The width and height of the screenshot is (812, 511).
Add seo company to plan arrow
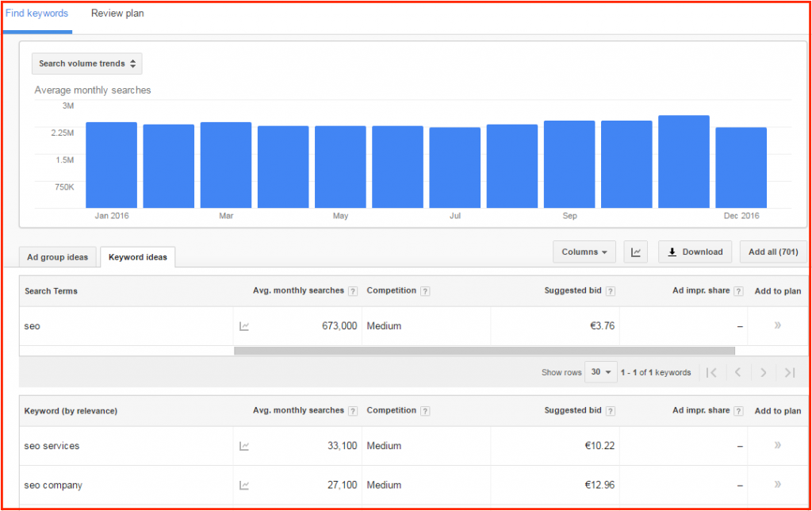[x=777, y=485]
